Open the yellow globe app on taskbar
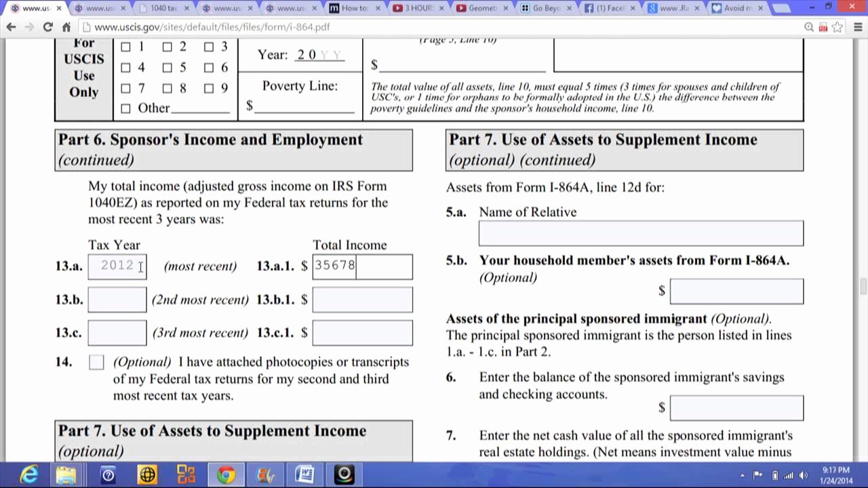Screen dimensions: 868x488 (146, 474)
